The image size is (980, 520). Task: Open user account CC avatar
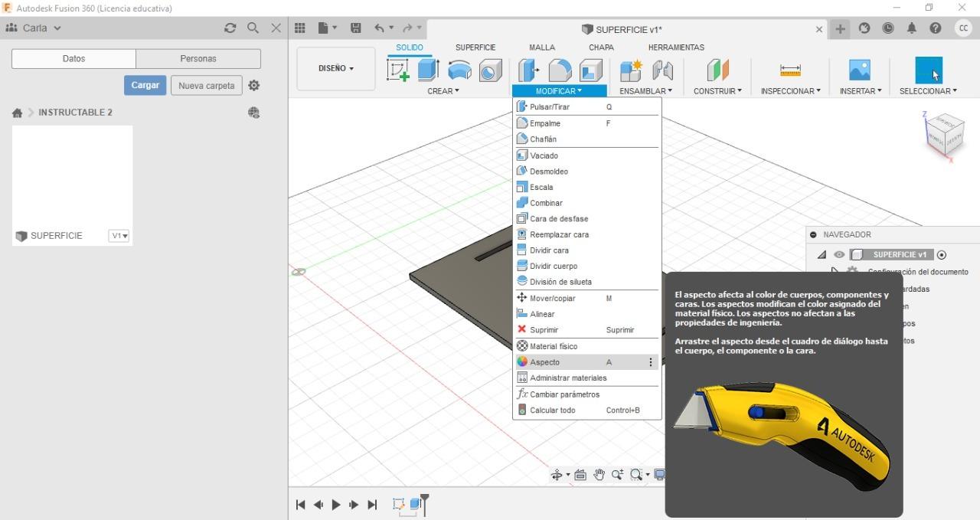(963, 28)
